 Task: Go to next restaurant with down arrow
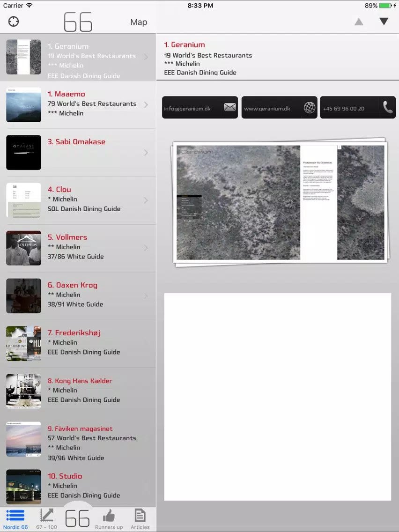point(384,22)
